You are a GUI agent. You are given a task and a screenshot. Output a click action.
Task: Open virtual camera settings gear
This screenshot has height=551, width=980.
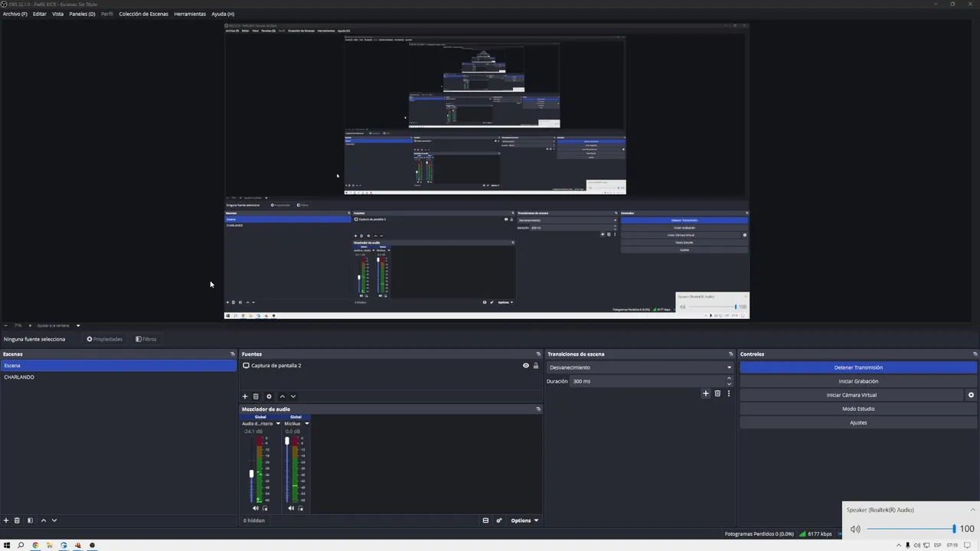click(971, 395)
